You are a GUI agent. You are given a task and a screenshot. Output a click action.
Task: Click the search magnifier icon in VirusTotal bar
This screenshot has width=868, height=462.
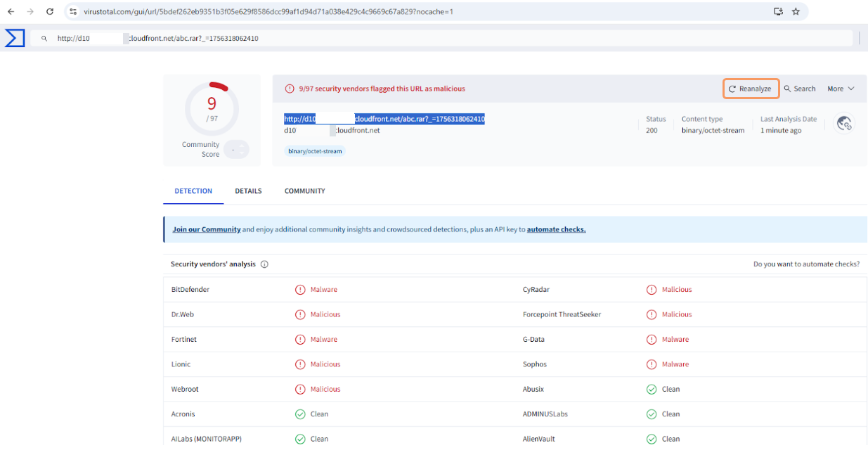click(44, 39)
